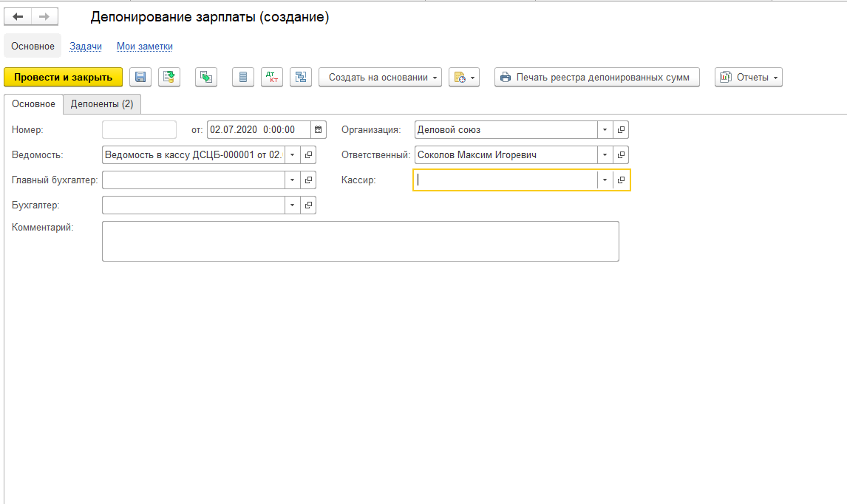This screenshot has width=847, height=504.
Task: Expand the Кассир dropdown list
Action: tap(605, 180)
